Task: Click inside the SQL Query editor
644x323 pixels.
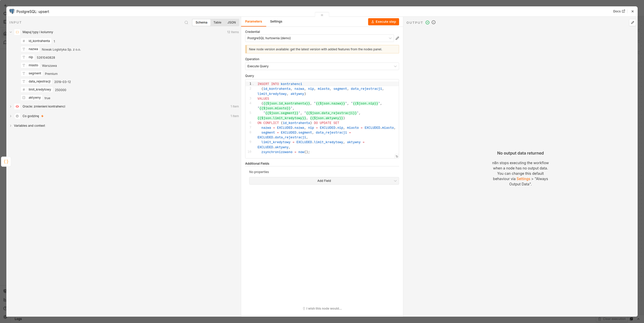Action: [322, 119]
